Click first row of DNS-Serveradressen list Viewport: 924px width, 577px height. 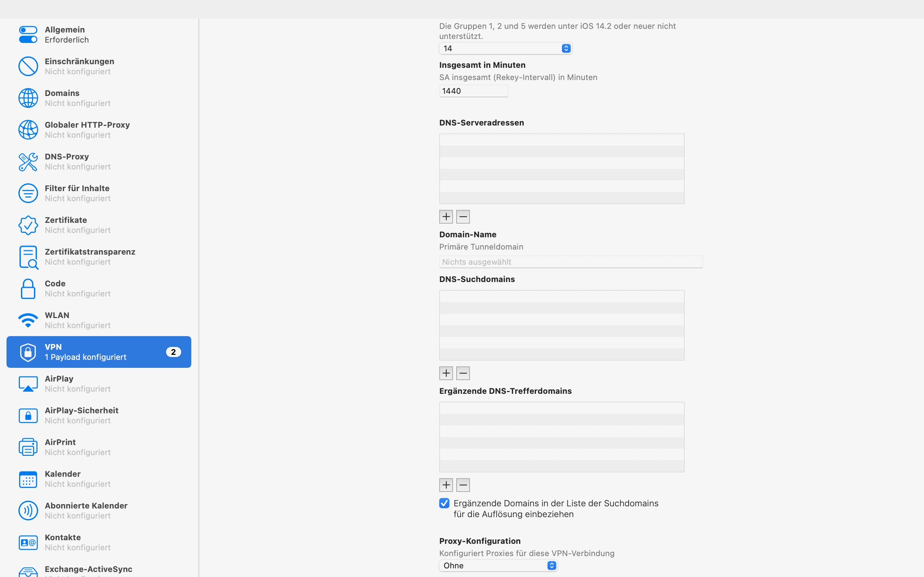pos(561,140)
